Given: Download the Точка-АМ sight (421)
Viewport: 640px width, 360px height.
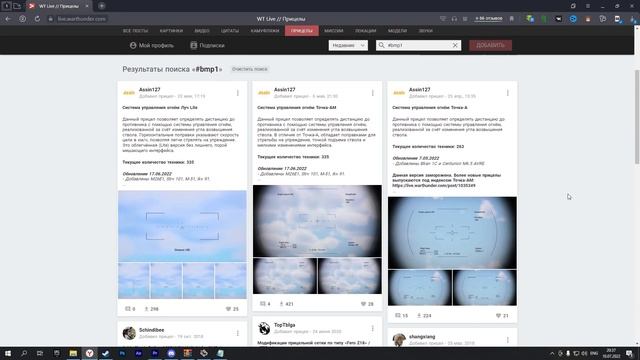Looking at the screenshot, I should [x=287, y=304].
